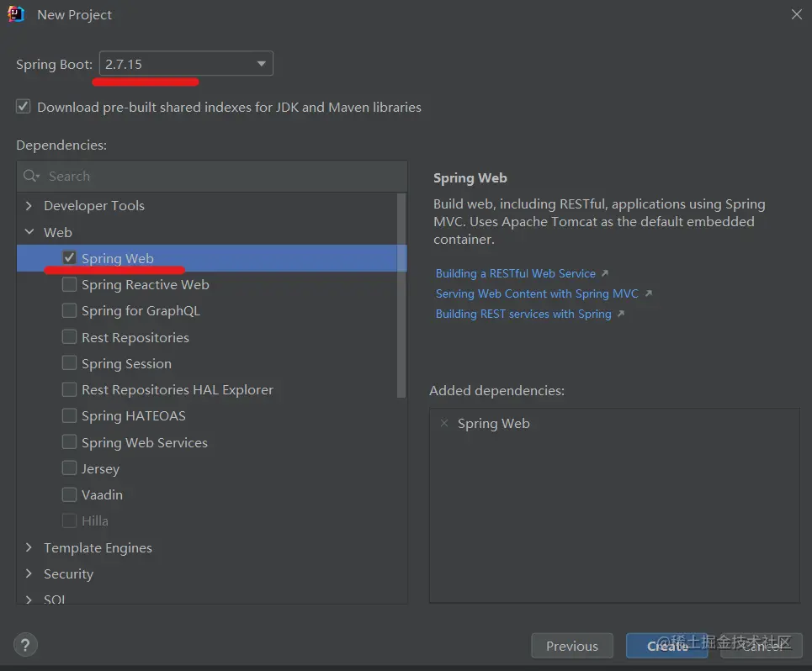Click the Previous button

571,646
